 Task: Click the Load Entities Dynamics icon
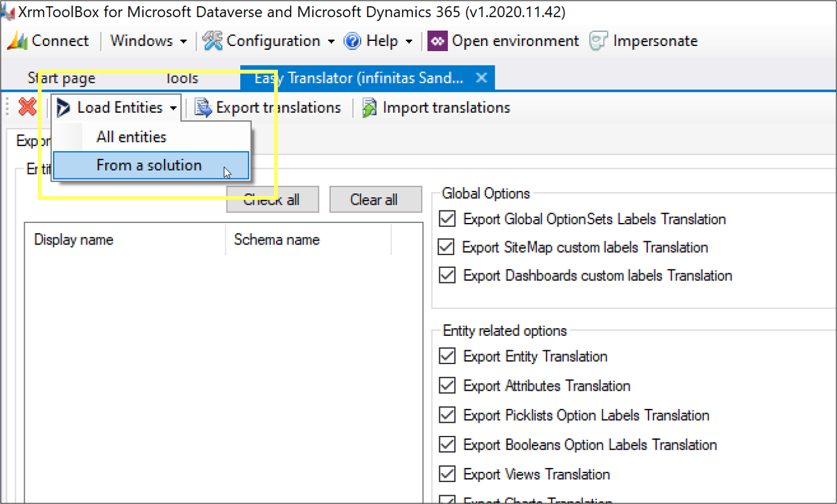pyautogui.click(x=64, y=108)
